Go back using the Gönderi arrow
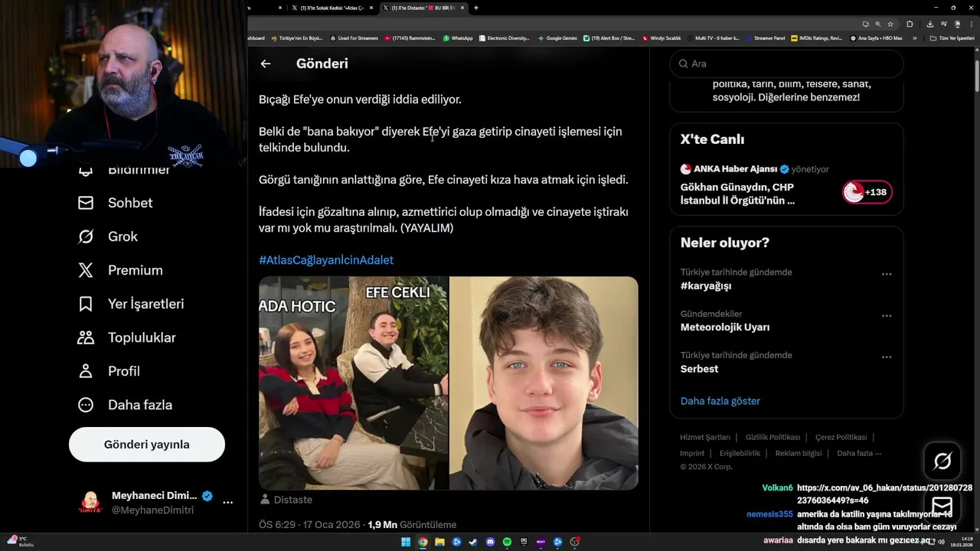Image resolution: width=980 pixels, height=551 pixels. coord(266,64)
